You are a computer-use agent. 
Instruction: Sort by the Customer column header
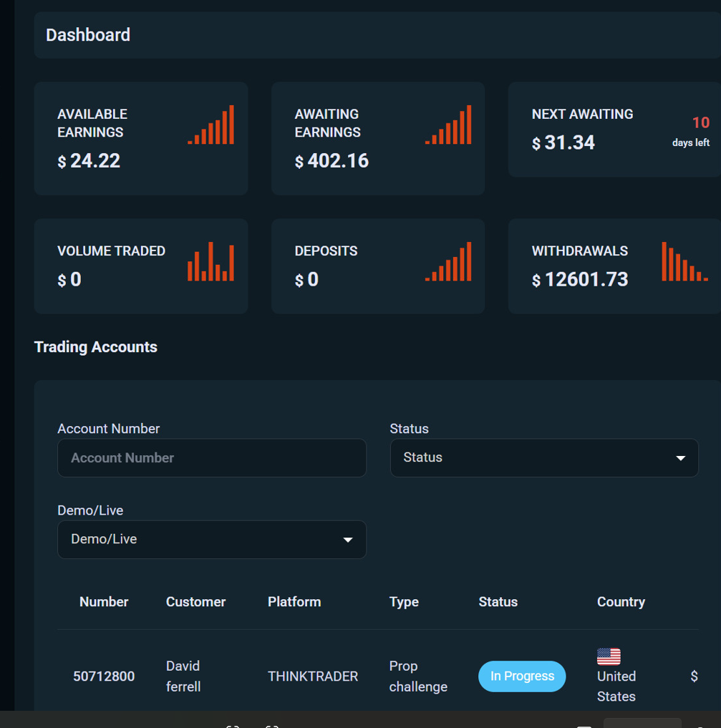(195, 602)
